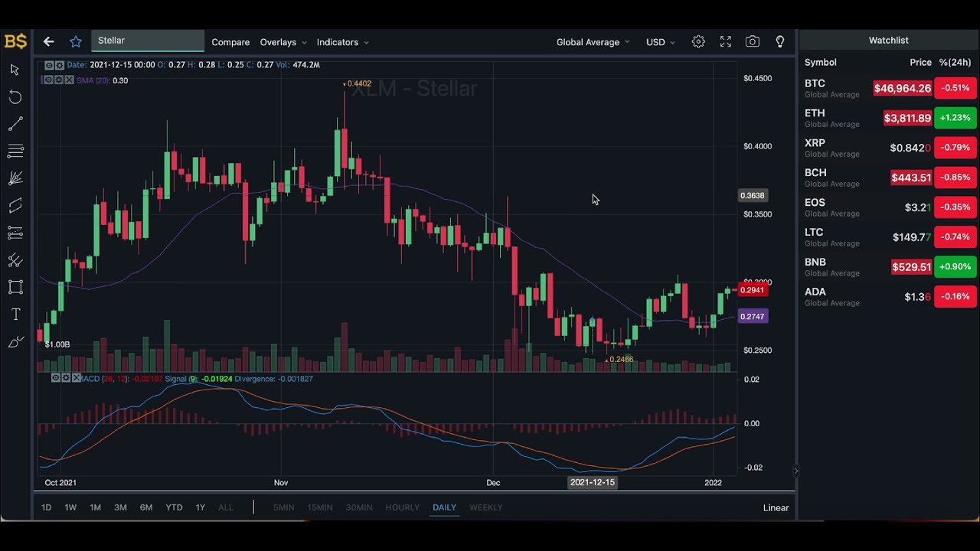Viewport: 980px width, 551px height.
Task: Select the arrow cursor tool
Action: [x=15, y=70]
